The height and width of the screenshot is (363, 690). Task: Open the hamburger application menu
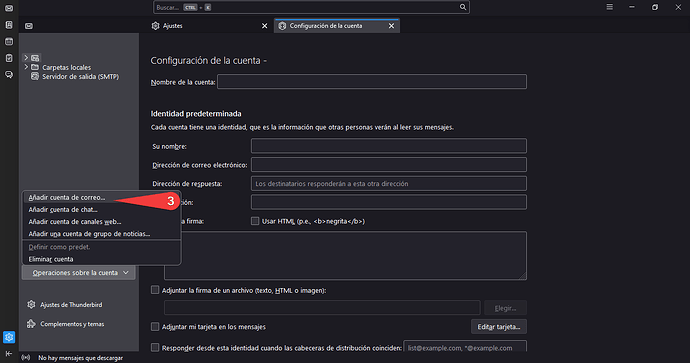609,7
